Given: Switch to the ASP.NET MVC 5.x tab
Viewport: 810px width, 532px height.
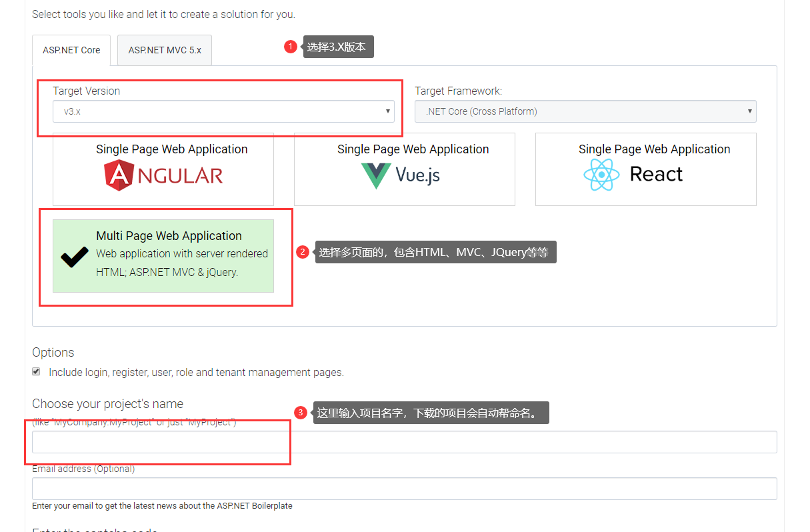Looking at the screenshot, I should pyautogui.click(x=165, y=50).
